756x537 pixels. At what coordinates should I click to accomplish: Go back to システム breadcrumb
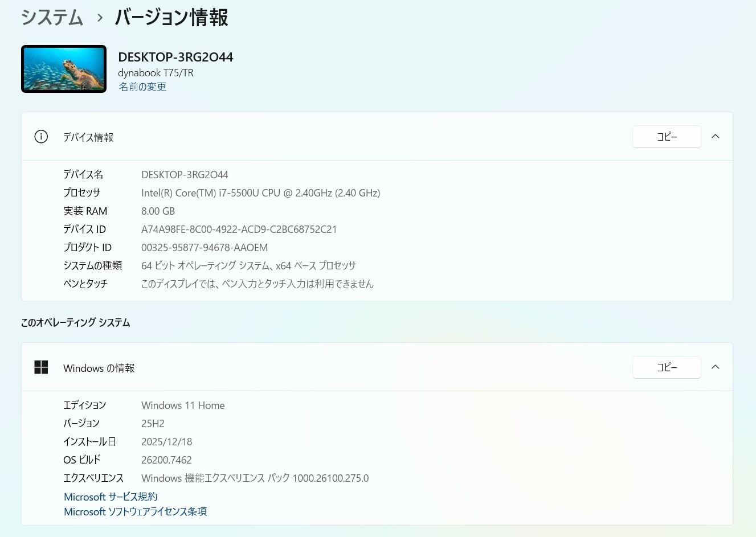pyautogui.click(x=52, y=18)
